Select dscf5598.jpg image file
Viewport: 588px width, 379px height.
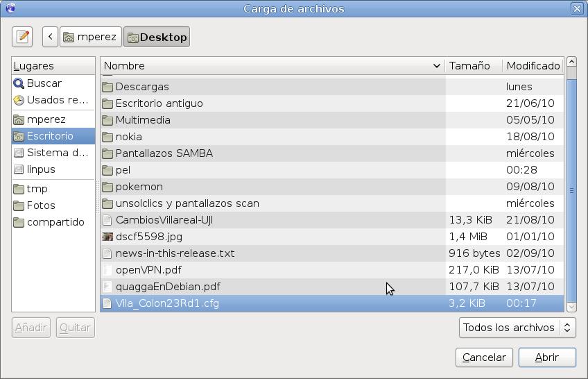[x=149, y=237]
